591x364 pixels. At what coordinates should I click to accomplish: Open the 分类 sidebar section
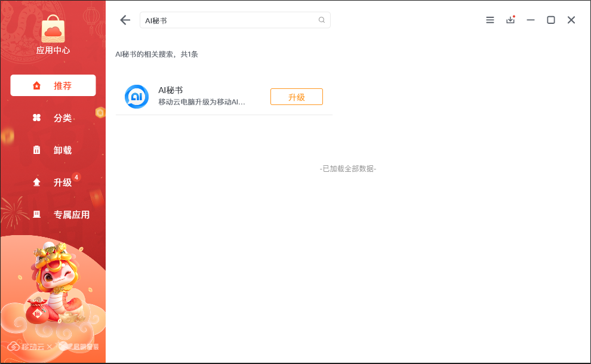(x=53, y=118)
